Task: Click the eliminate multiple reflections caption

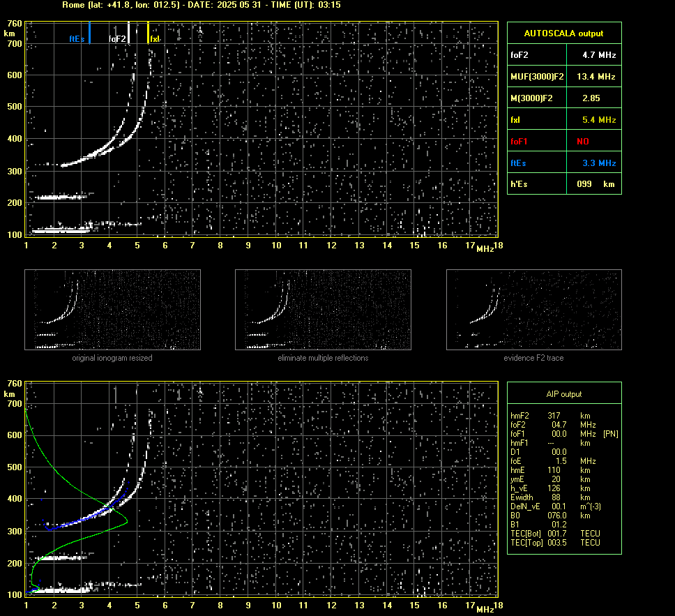Action: (x=323, y=358)
